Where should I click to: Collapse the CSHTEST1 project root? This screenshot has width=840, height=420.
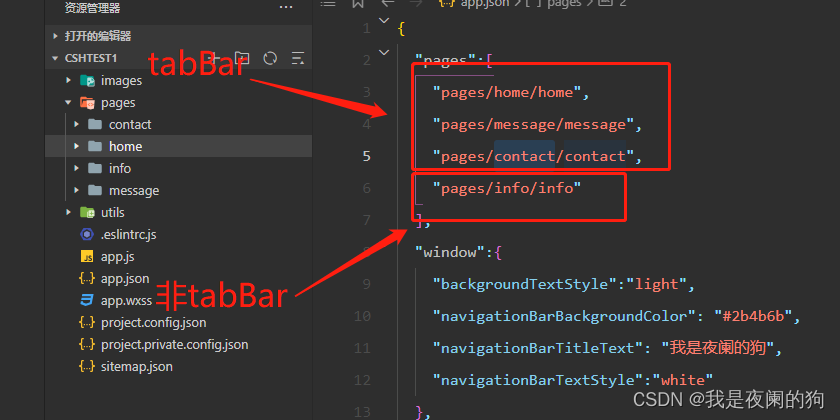56,58
